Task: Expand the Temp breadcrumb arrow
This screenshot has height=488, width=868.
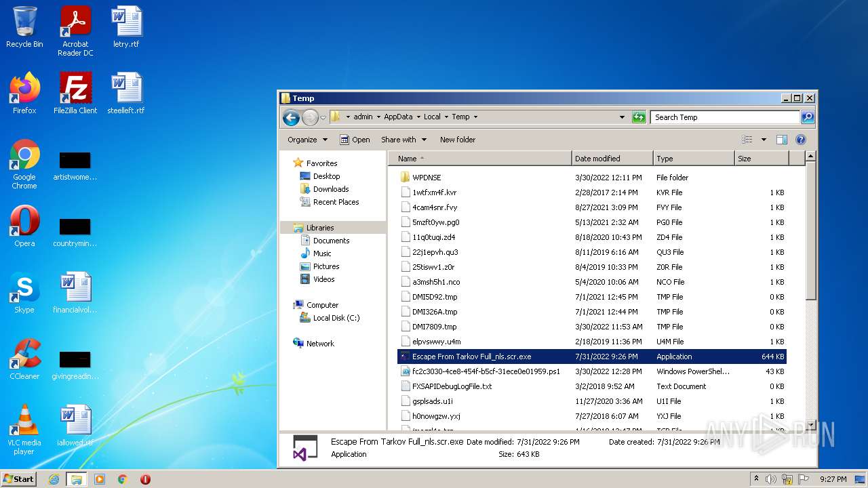Action: [475, 117]
